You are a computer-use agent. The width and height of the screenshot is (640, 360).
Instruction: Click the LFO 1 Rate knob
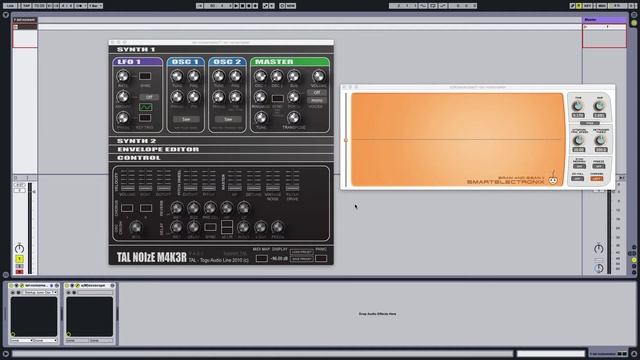tap(122, 76)
